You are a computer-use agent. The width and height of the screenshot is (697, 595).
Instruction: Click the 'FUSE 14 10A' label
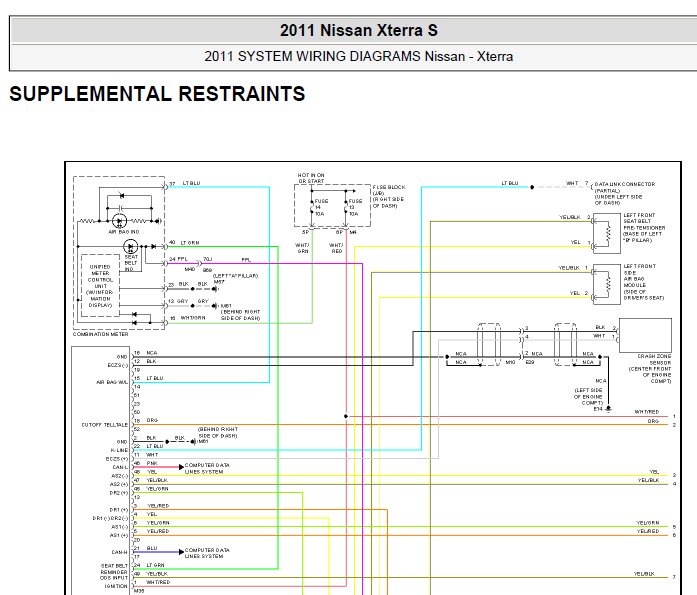click(x=320, y=208)
